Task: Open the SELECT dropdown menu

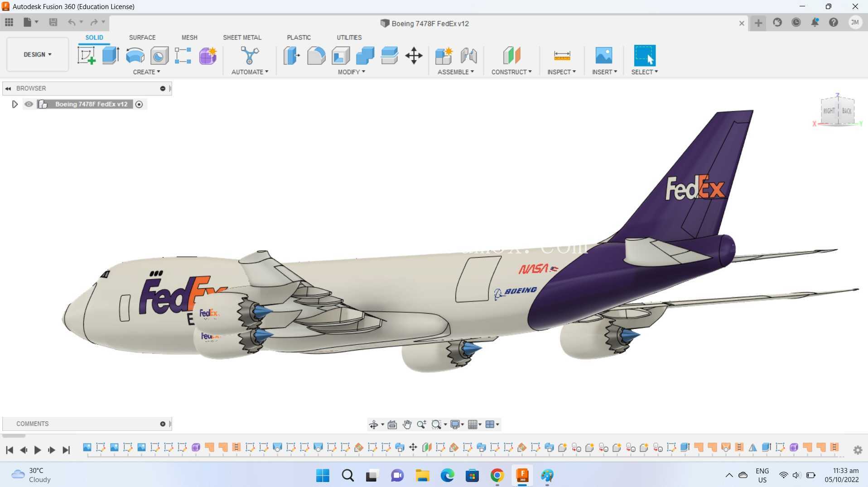Action: click(x=645, y=72)
